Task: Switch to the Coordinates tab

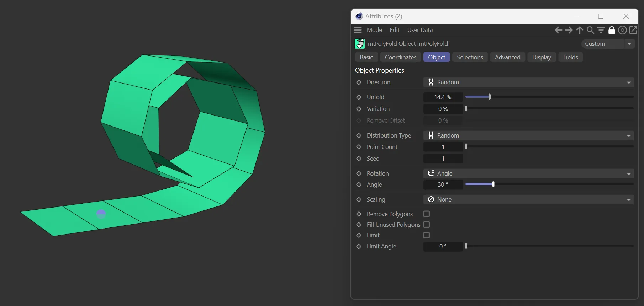Action: (x=400, y=57)
